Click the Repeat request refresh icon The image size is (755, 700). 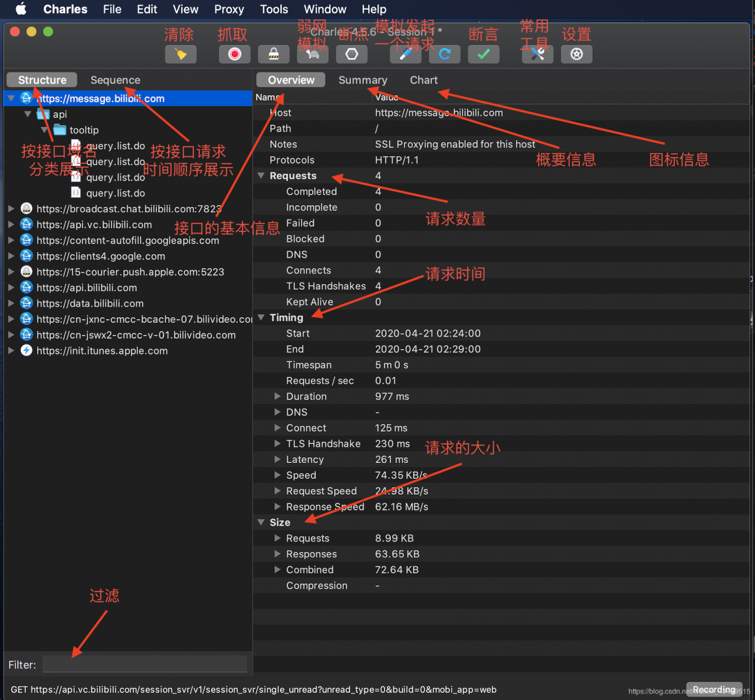[x=445, y=54]
